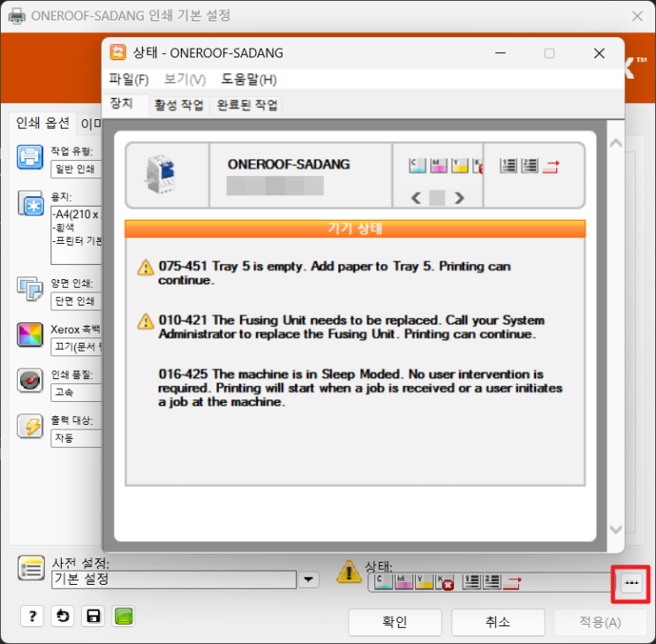Open the 출력 대상 자동 dropdown
656x644 pixels.
pyautogui.click(x=76, y=438)
